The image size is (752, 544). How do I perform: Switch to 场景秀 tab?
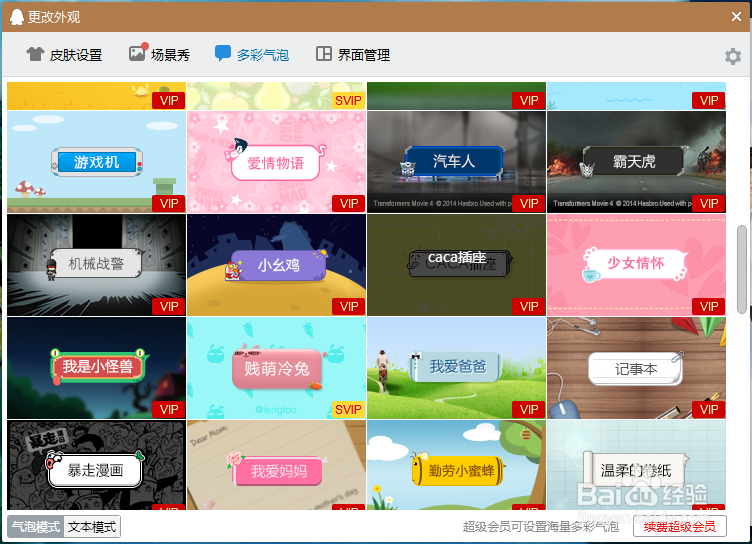[159, 54]
